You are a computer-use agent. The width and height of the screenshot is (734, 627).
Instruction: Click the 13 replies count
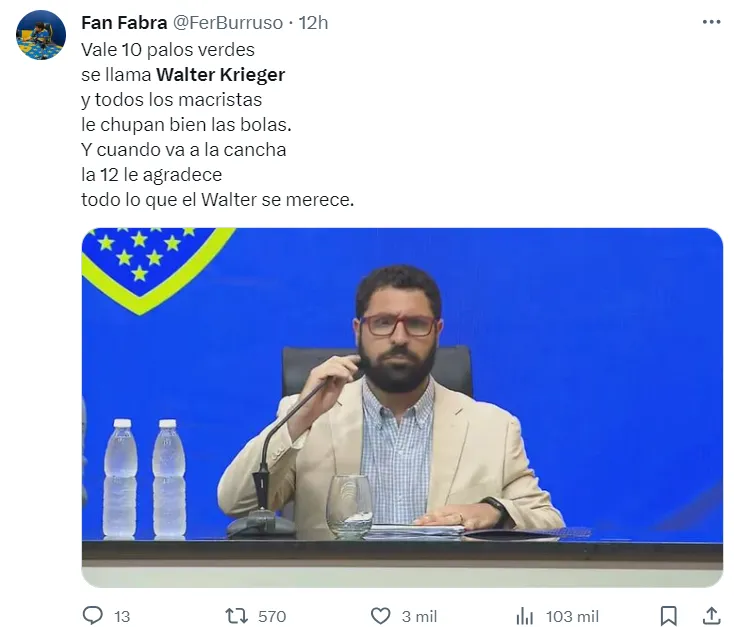(x=122, y=616)
